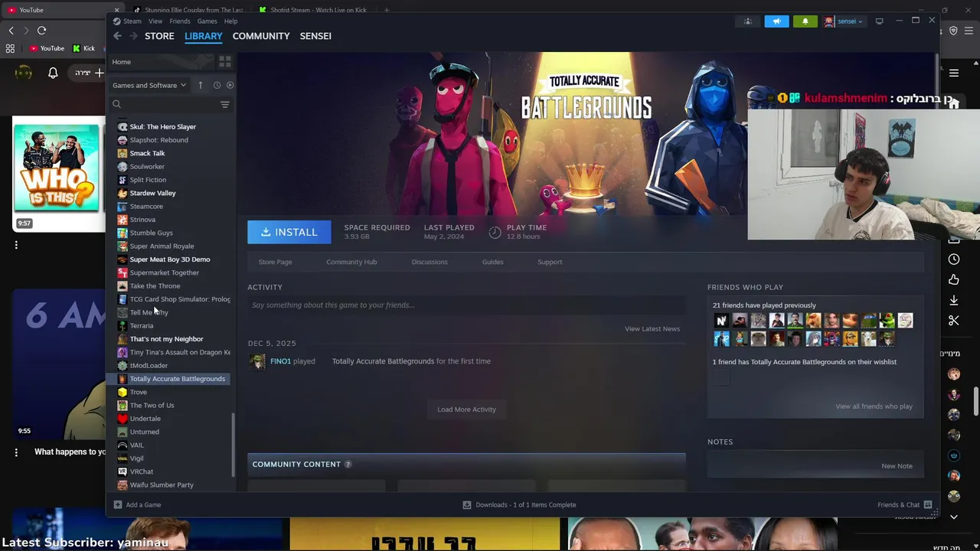Click YouTube liked videos thumbs-up icon

click(954, 280)
